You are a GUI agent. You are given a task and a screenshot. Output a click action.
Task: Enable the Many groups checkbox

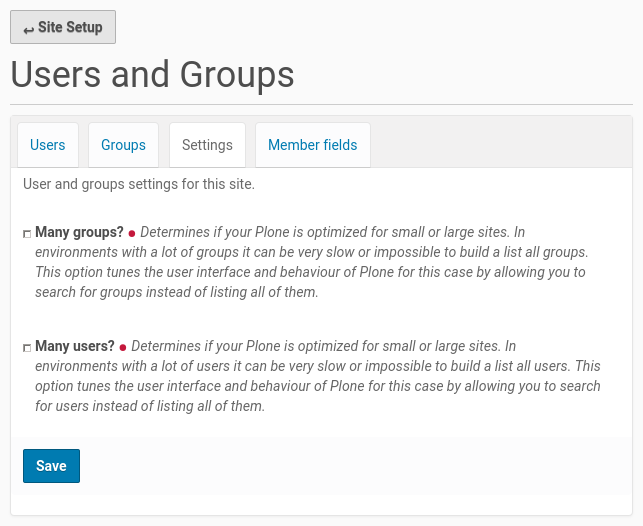click(27, 233)
